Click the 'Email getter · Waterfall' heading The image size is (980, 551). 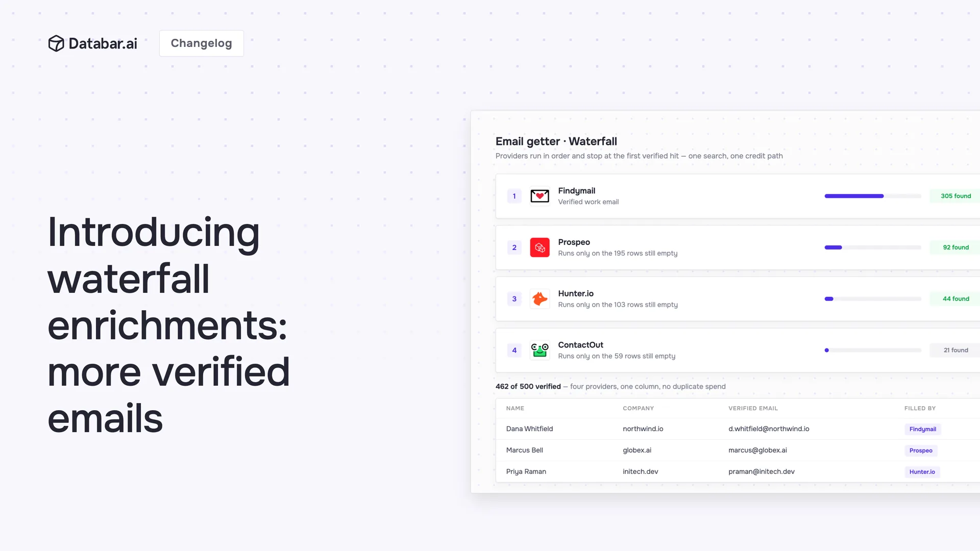coord(556,141)
